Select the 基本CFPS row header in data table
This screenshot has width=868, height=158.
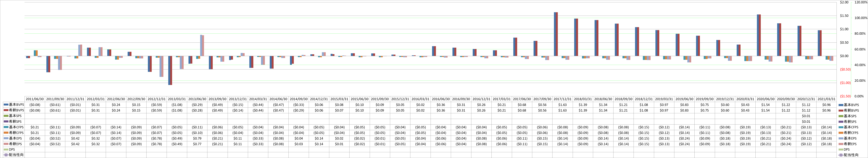click(x=14, y=127)
